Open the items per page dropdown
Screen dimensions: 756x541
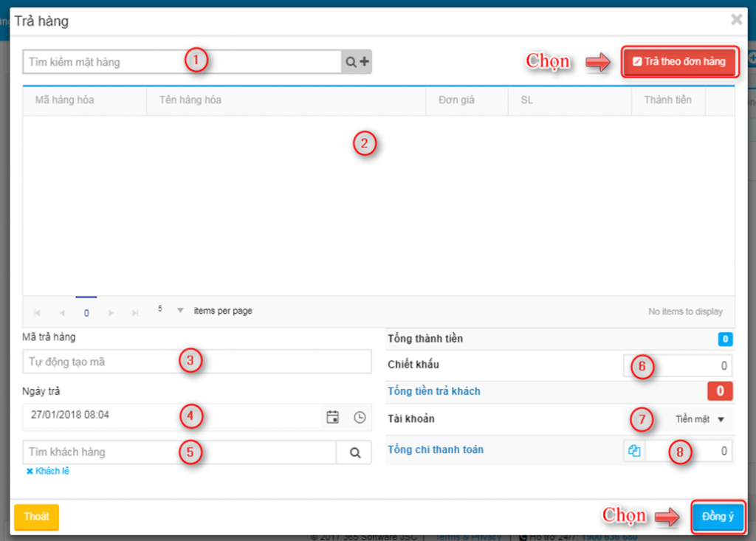tap(180, 310)
